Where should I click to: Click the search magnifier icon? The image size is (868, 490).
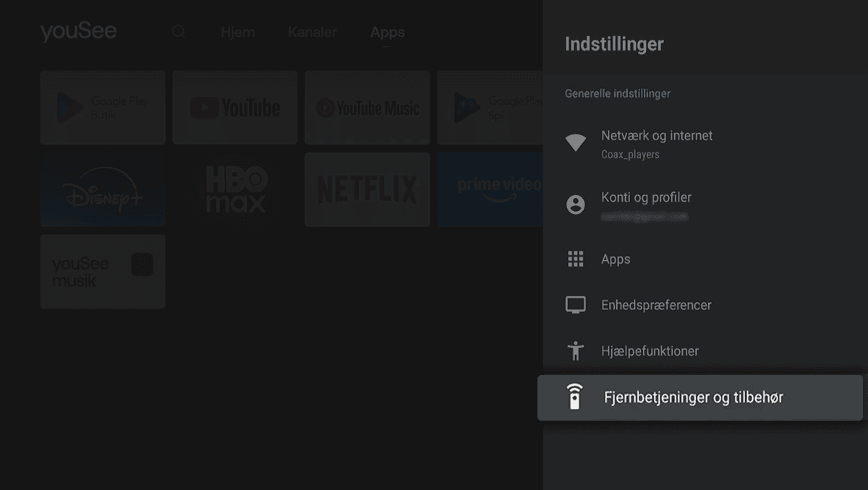point(179,32)
